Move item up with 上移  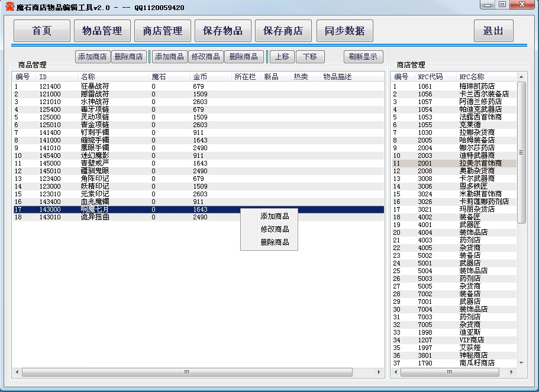(282, 57)
